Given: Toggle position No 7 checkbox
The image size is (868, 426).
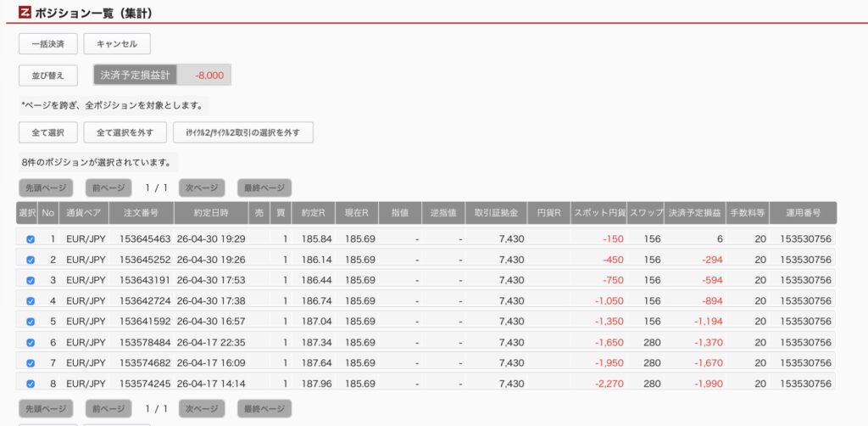Looking at the screenshot, I should (x=31, y=363).
